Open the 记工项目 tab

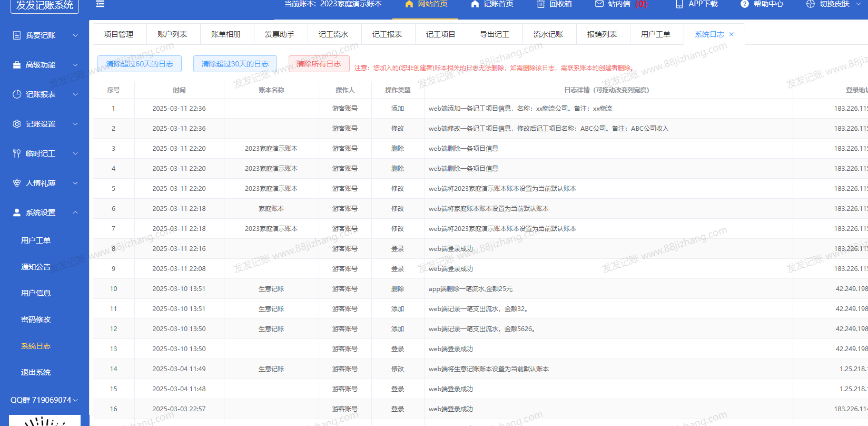tap(441, 34)
